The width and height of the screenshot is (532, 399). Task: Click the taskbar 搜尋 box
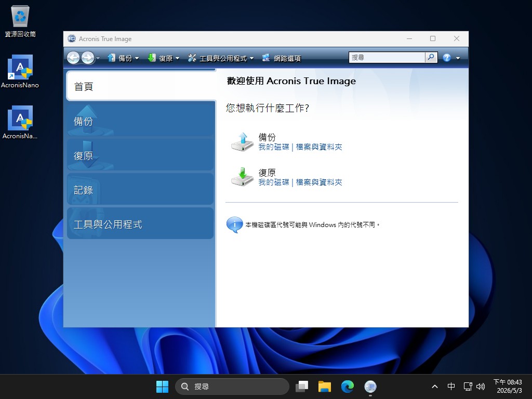[x=232, y=387]
